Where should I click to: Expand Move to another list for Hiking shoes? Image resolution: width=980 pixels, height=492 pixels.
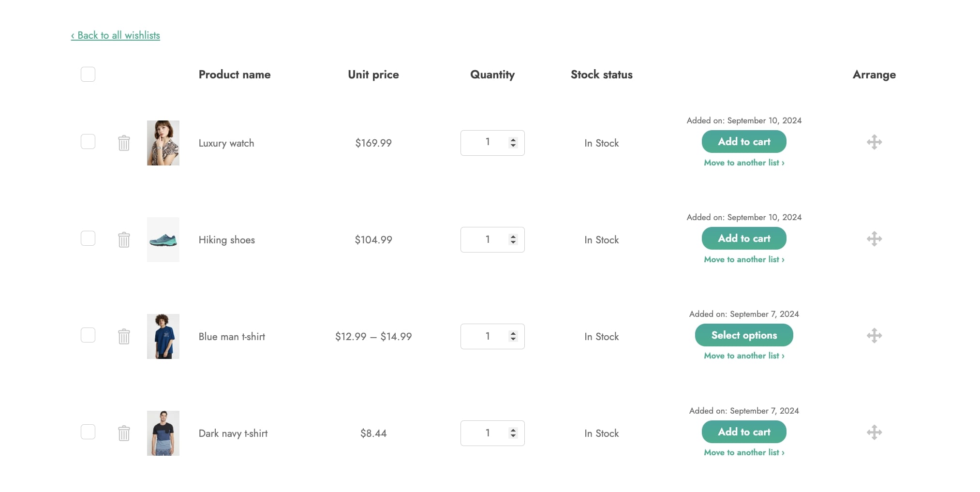point(744,259)
